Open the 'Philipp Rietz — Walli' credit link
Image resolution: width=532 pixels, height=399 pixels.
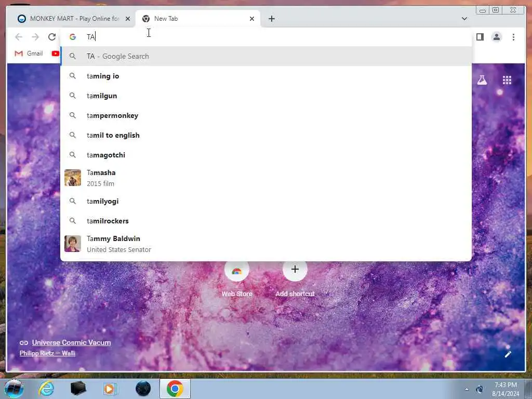pos(47,353)
